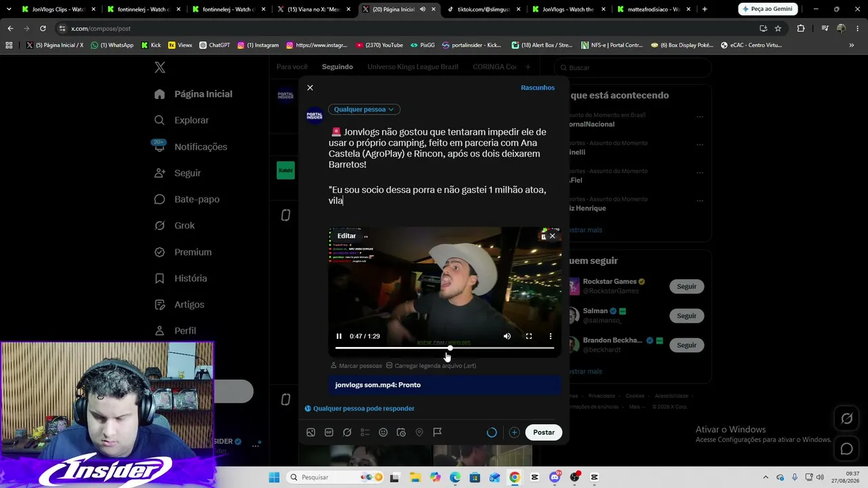This screenshot has height=488, width=868.
Task: Open a new browser tab
Action: coord(705,9)
